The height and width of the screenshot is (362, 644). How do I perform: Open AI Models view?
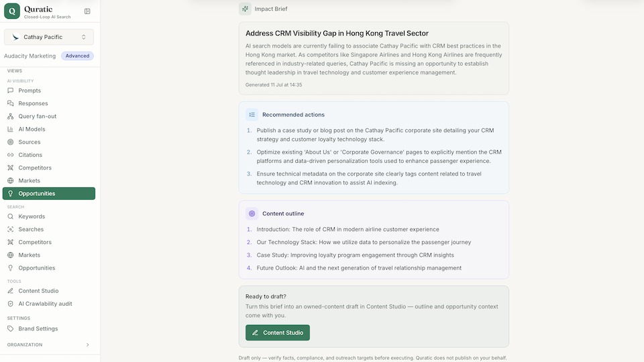point(49,129)
